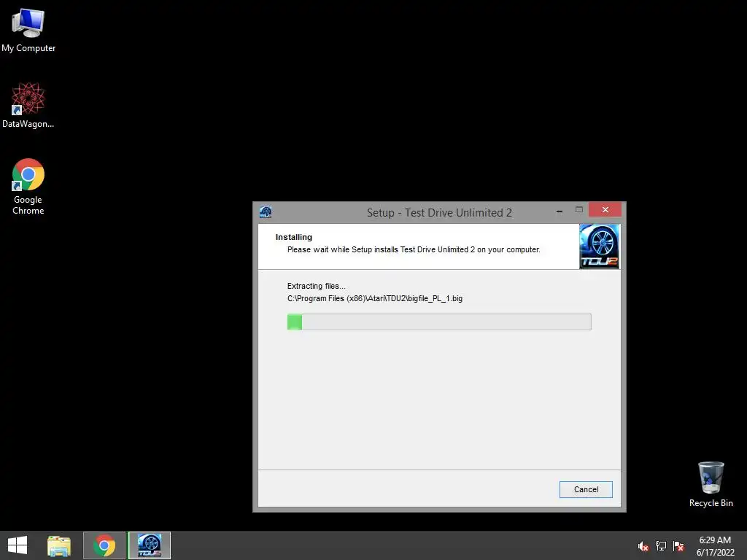The image size is (747, 560).
Task: Click the Setup - Test Drive Unlimited 2 title
Action: pos(439,213)
